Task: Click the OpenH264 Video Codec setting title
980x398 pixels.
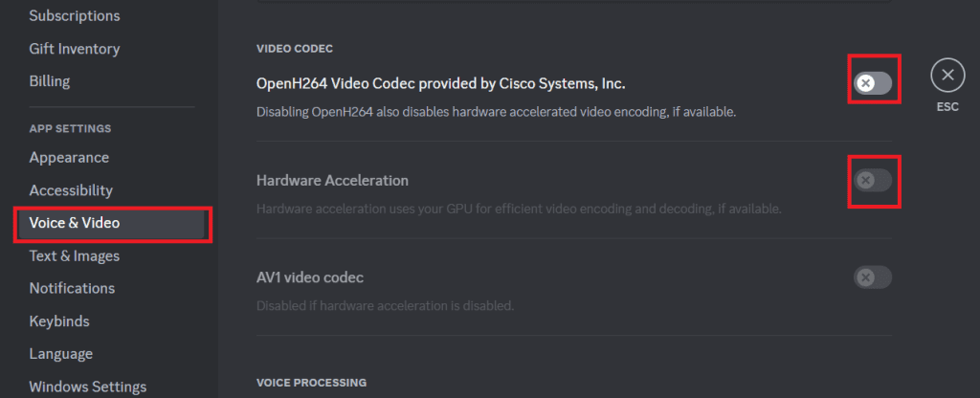Action: click(440, 83)
